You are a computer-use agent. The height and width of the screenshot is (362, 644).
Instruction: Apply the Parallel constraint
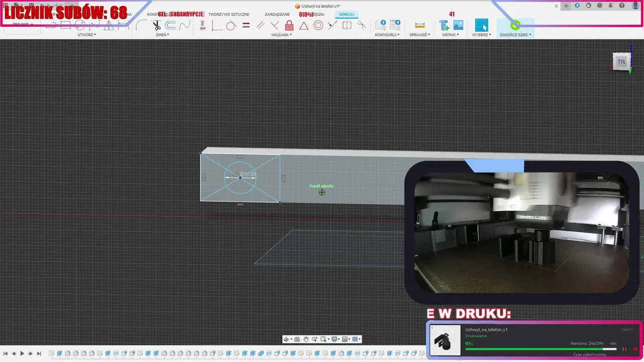pyautogui.click(x=260, y=25)
